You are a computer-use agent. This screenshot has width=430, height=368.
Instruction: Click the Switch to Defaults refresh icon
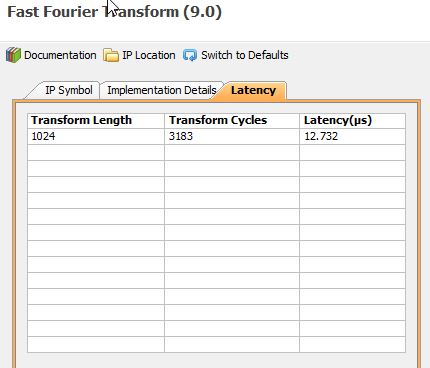tap(190, 55)
